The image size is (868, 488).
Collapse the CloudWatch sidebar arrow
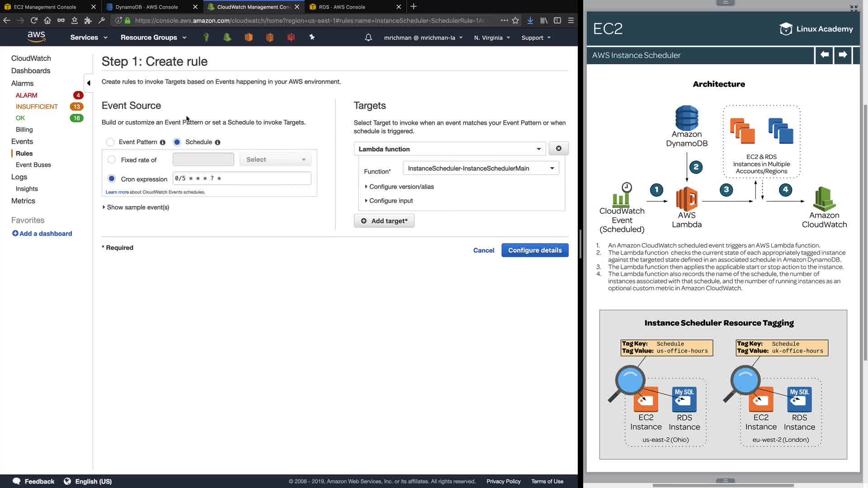tap(89, 83)
